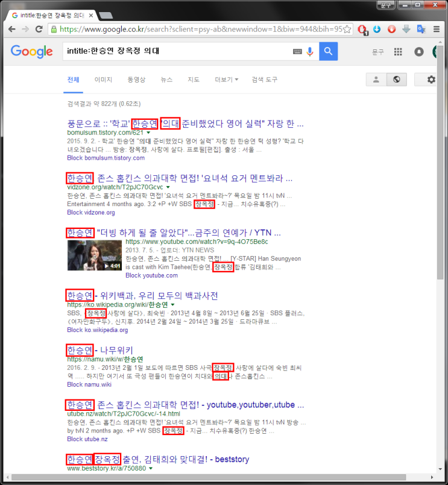Select the 전체 results tab

pyautogui.click(x=74, y=80)
